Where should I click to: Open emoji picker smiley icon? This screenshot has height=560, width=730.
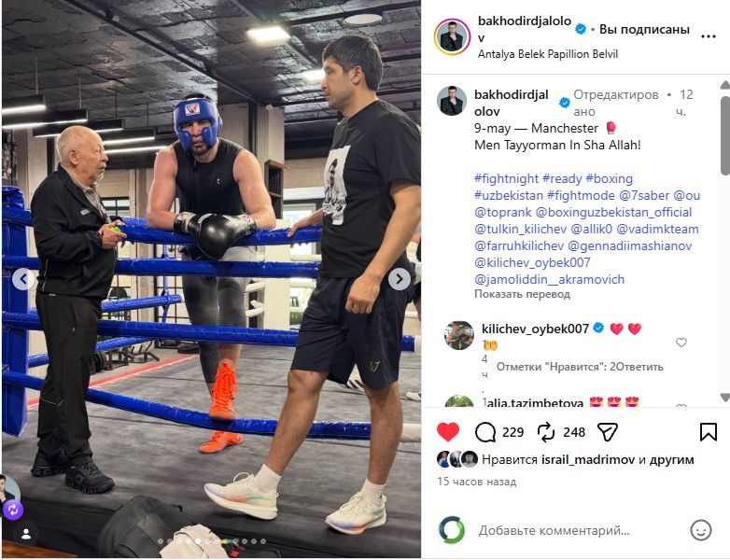[701, 530]
